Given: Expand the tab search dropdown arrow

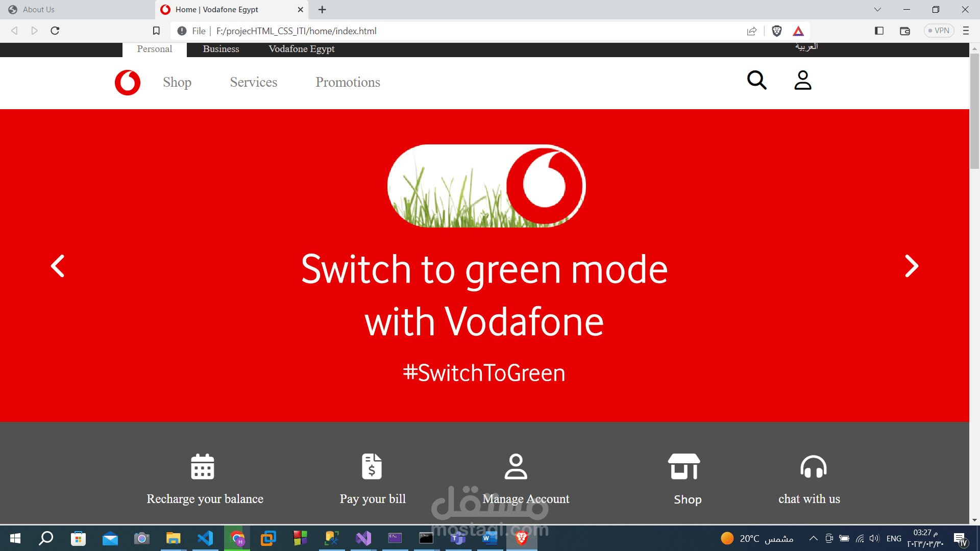Looking at the screenshot, I should 877,10.
